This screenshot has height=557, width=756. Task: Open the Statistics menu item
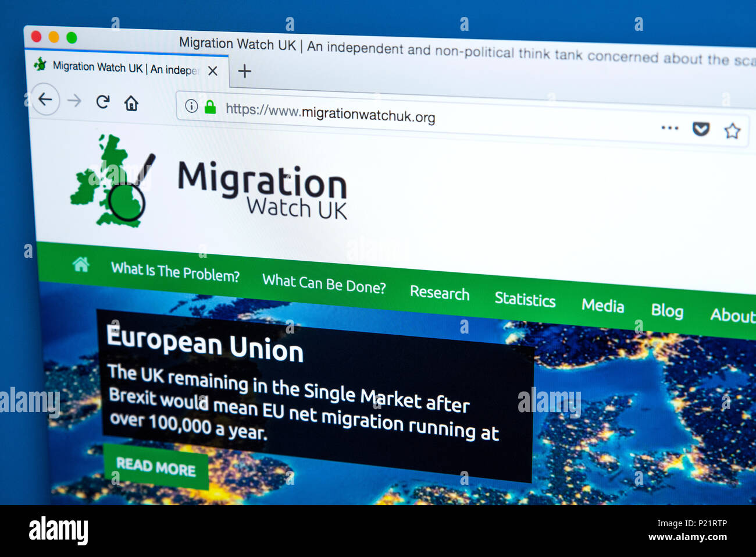point(525,299)
